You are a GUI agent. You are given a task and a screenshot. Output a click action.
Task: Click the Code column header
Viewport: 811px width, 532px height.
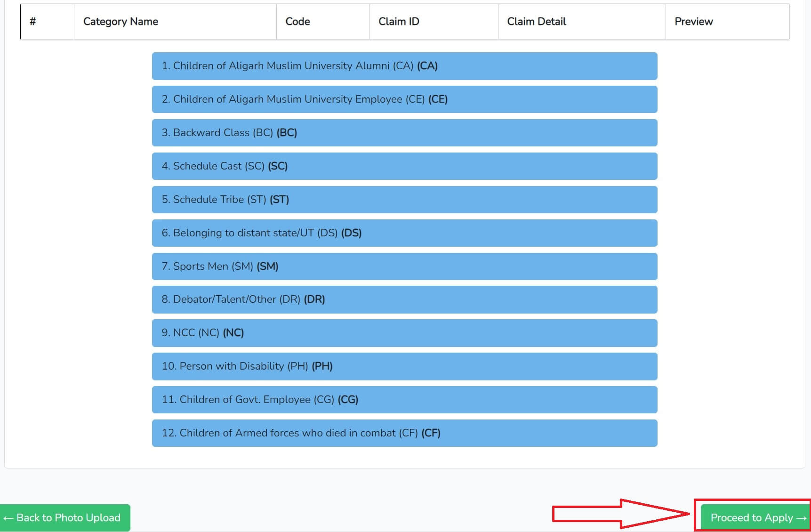322,22
